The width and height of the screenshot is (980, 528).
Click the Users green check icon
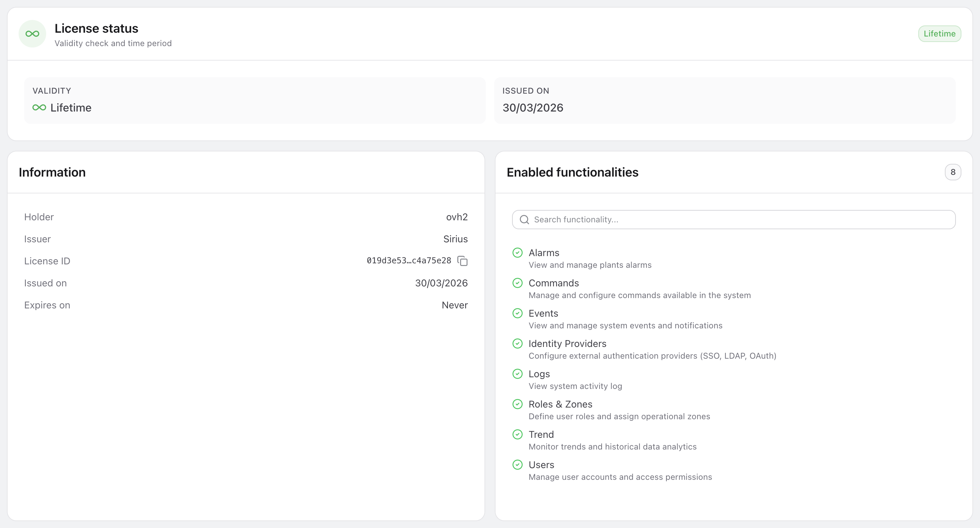point(517,465)
